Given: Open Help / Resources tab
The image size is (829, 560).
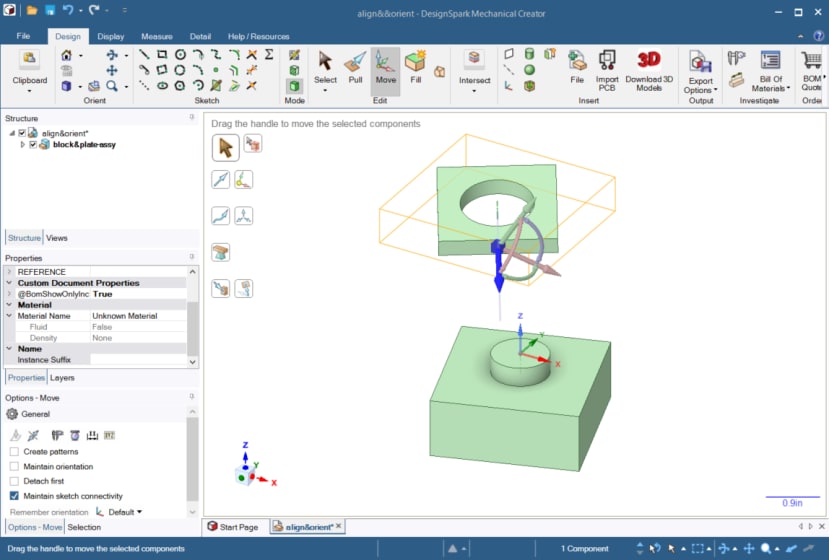Looking at the screenshot, I should tap(259, 36).
